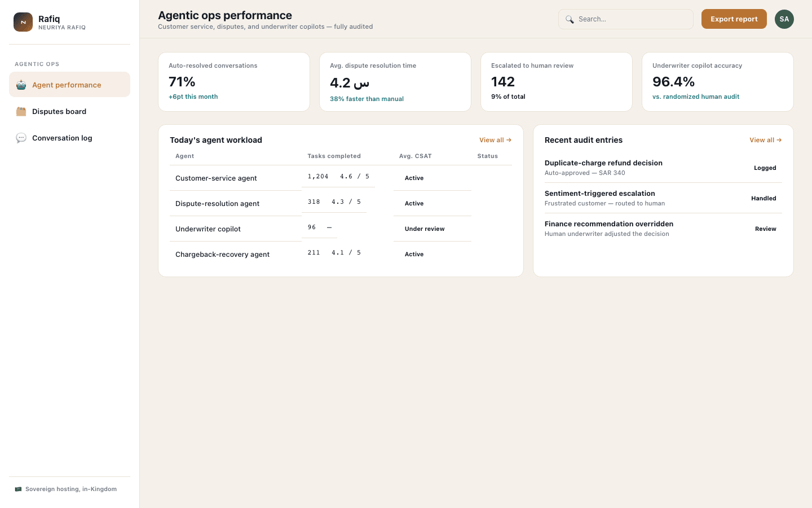Click the Under review status badge
Screen dimensions: 812x508
tap(425, 229)
